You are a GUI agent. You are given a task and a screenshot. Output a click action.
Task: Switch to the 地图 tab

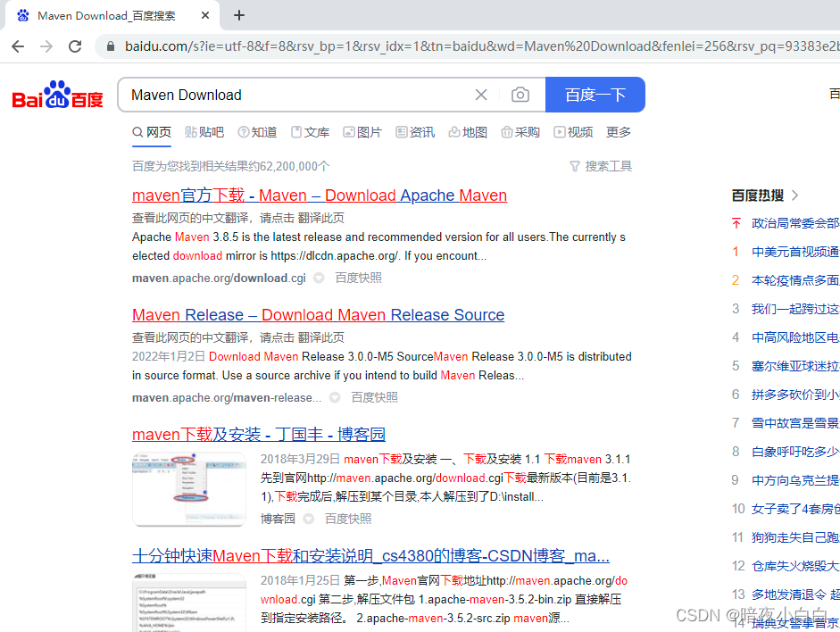click(469, 132)
